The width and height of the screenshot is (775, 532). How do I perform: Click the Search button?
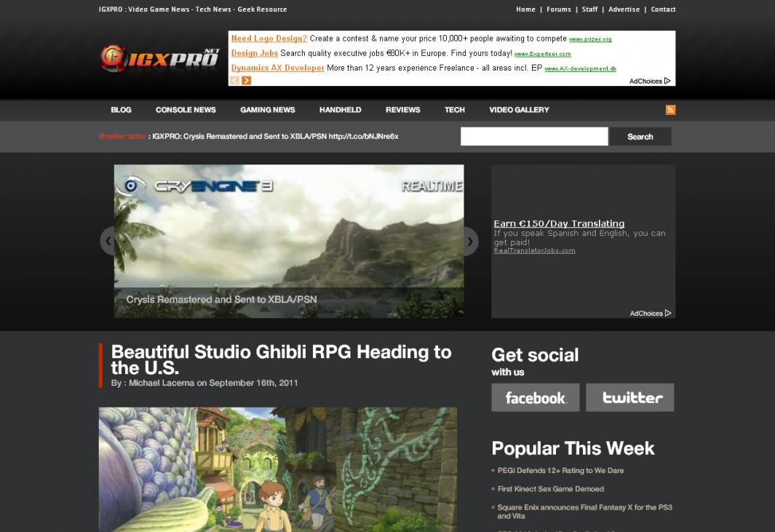640,137
